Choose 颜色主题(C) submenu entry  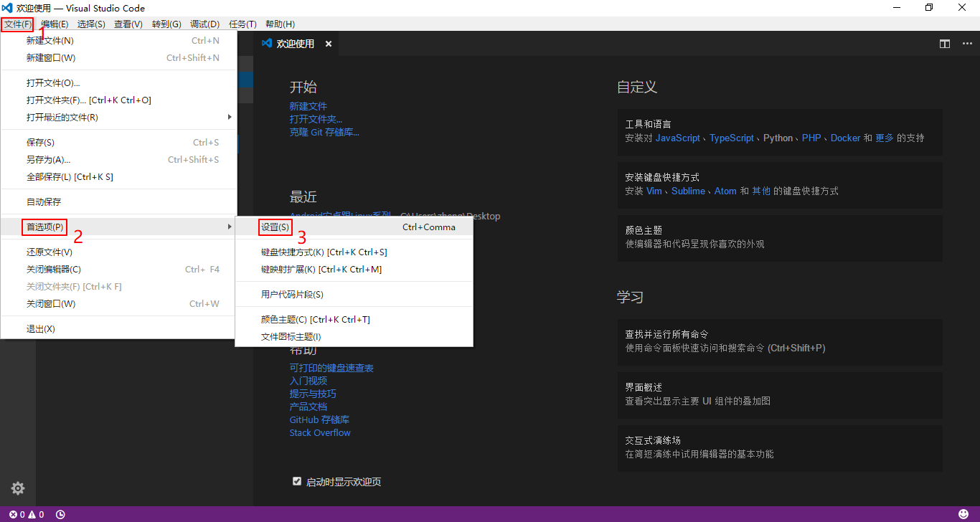pos(354,319)
